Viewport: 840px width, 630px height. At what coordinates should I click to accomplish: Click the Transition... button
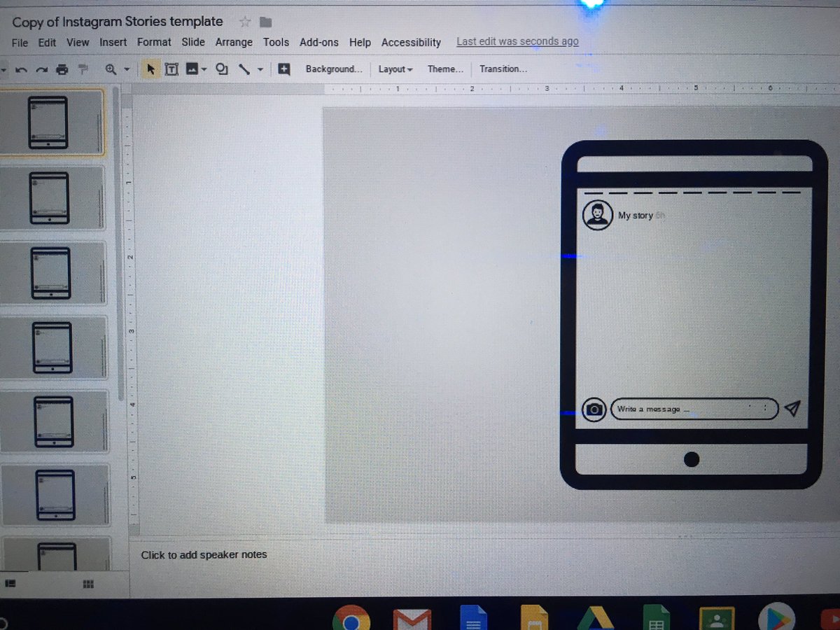(503, 69)
